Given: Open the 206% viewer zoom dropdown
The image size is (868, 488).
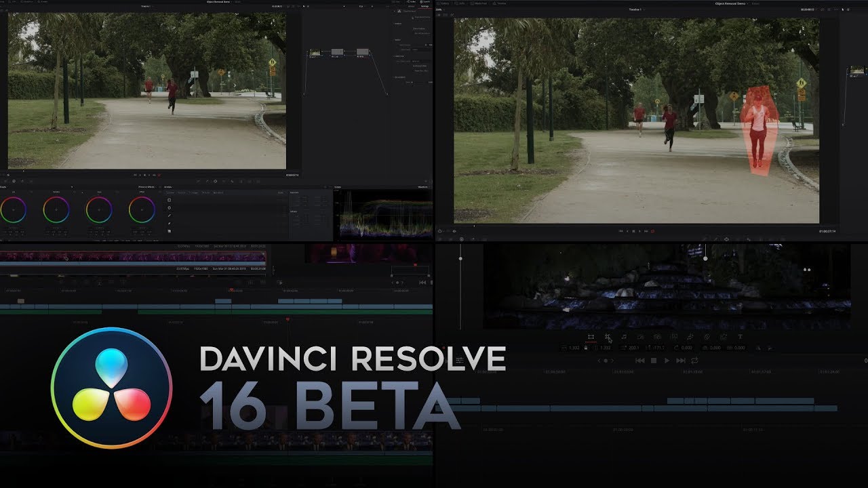Looking at the screenshot, I should (x=439, y=9).
